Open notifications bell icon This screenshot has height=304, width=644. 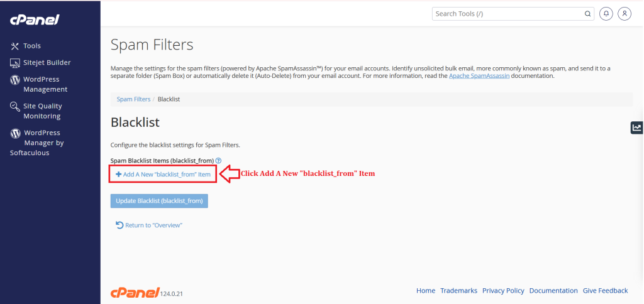(606, 14)
